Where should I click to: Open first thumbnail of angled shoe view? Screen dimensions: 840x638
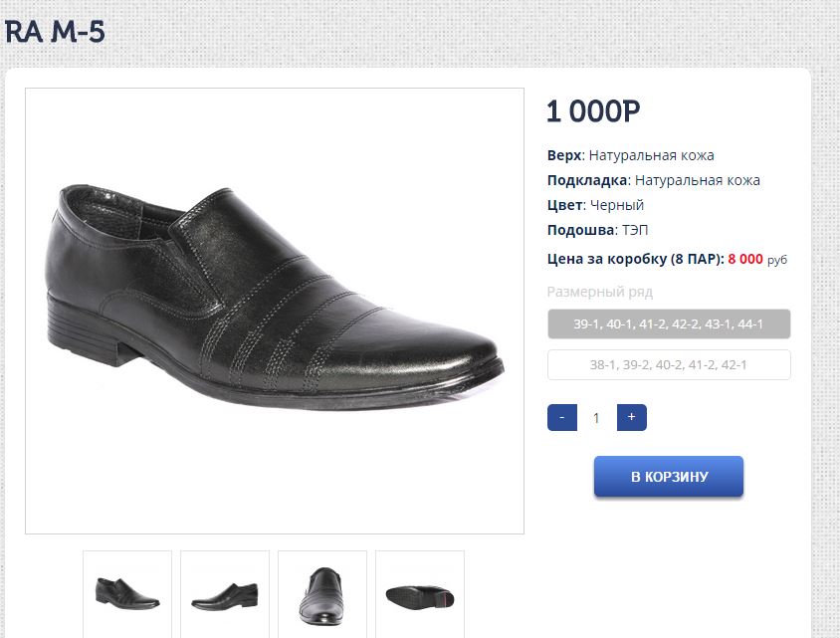(x=127, y=593)
